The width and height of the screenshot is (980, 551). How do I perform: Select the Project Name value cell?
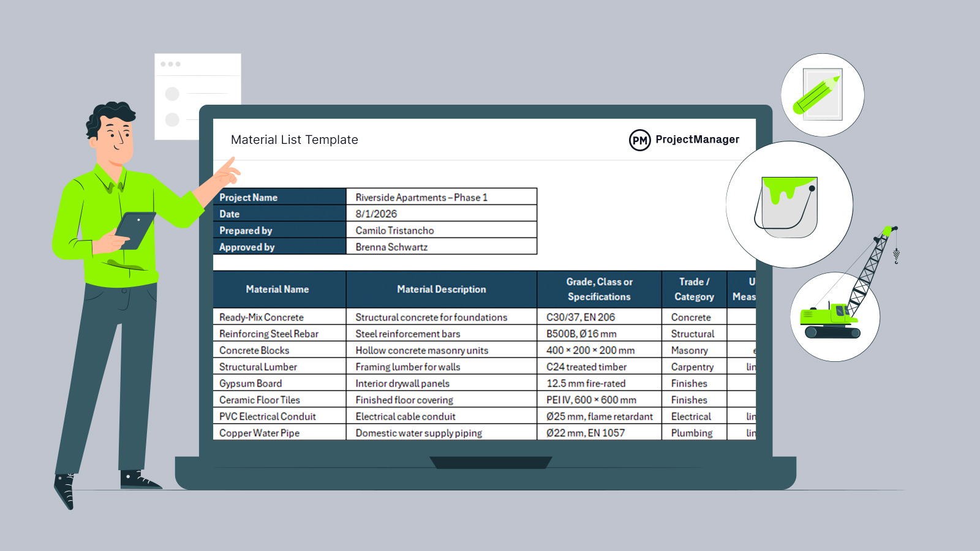click(441, 197)
